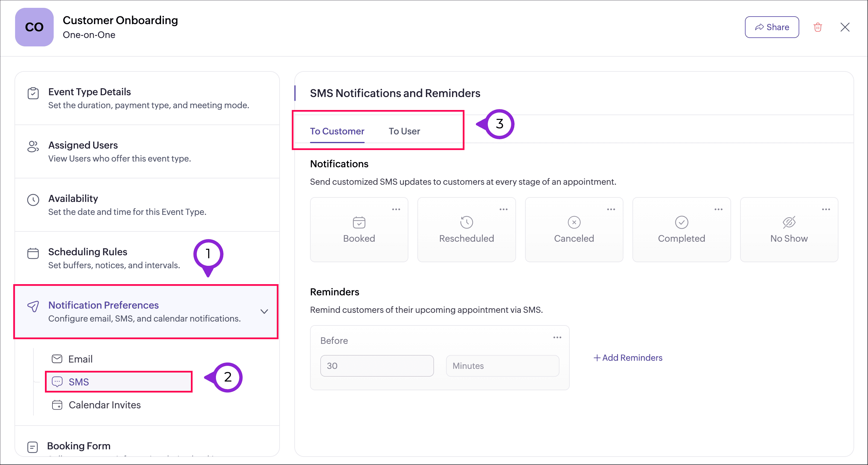Click the Share button
Image resolution: width=868 pixels, height=465 pixels.
pos(771,27)
